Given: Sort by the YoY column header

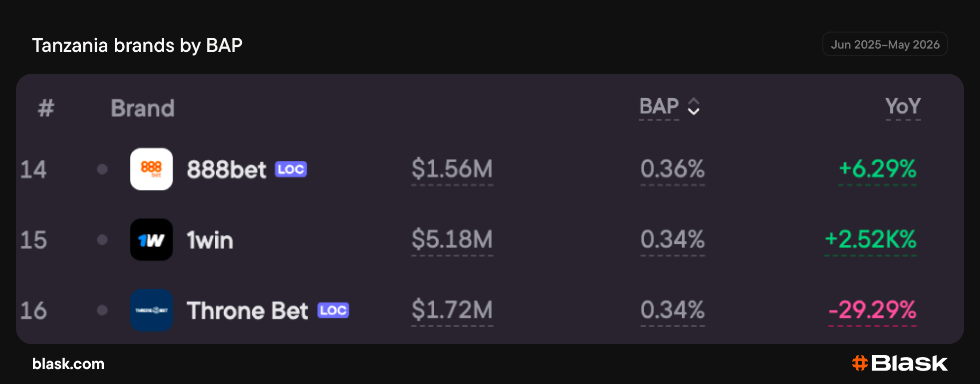Looking at the screenshot, I should 903,106.
